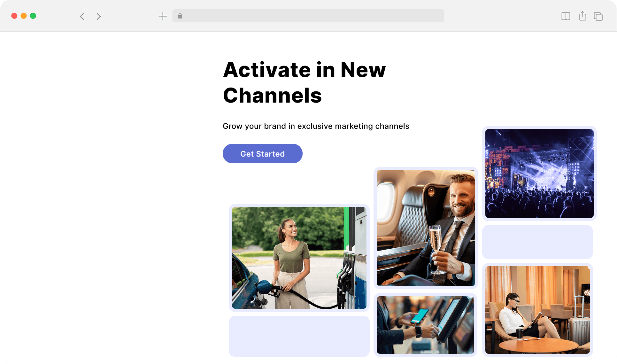Image resolution: width=617 pixels, height=364 pixels.
Task: Go back using the browser back arrow
Action: [82, 16]
